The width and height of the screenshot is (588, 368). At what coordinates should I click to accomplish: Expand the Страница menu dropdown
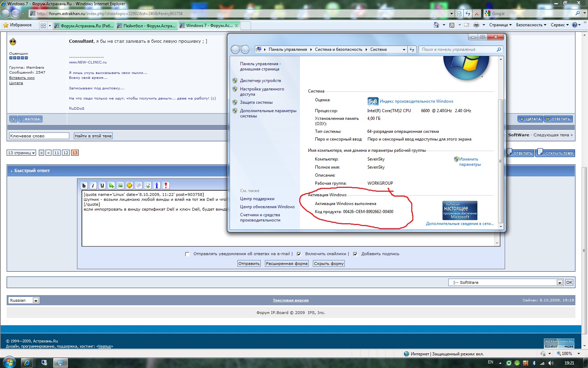tap(500, 25)
